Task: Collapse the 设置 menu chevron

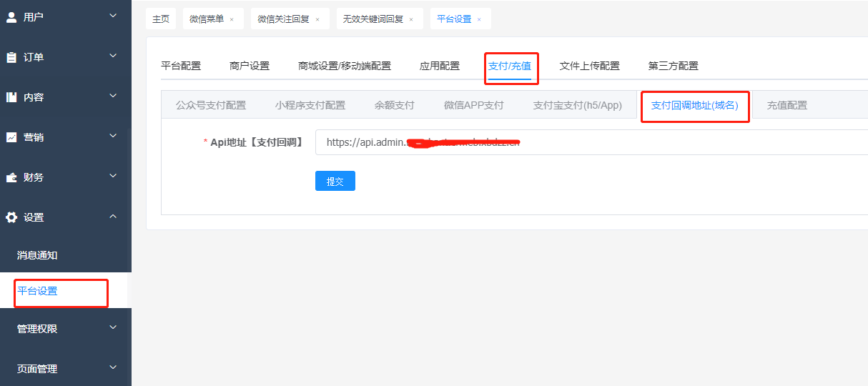Action: click(x=113, y=216)
